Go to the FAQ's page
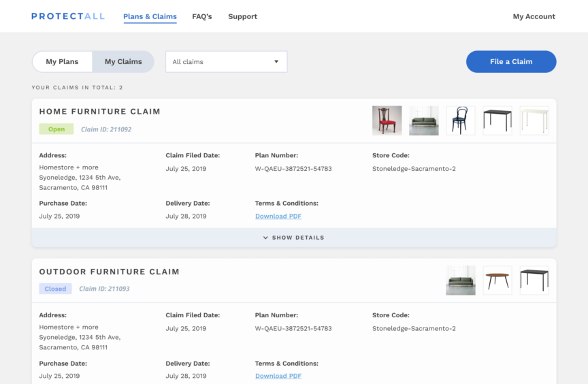Screen dimensions: 588x384 (x=201, y=16)
